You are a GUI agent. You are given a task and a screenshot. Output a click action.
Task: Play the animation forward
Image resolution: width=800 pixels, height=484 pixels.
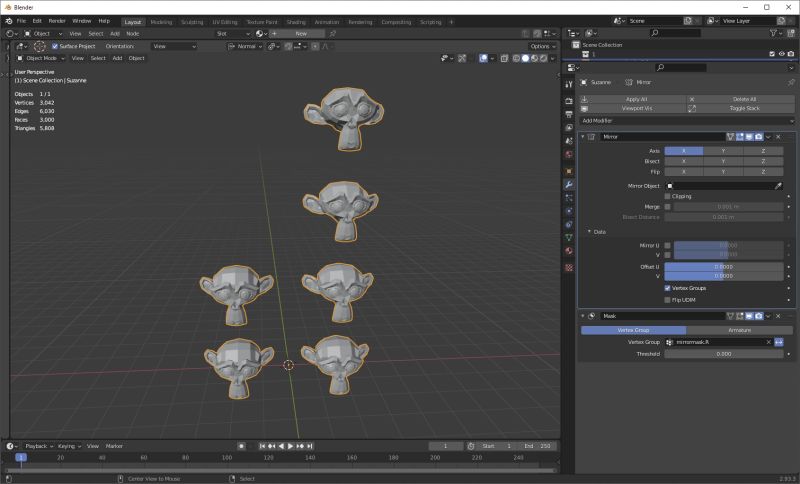tap(290, 446)
